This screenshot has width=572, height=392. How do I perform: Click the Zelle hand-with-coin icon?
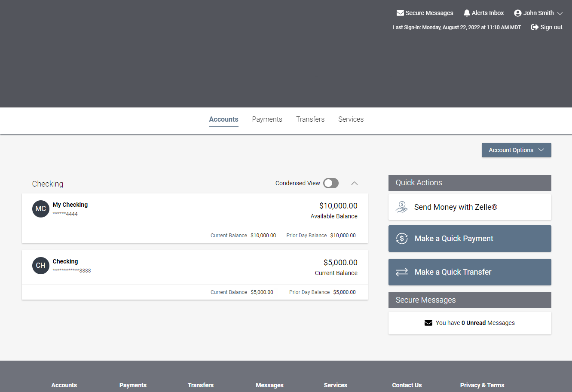pyautogui.click(x=402, y=207)
